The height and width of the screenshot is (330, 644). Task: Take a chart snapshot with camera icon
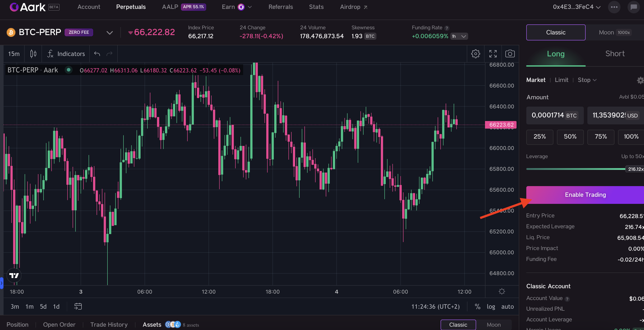[x=510, y=54]
